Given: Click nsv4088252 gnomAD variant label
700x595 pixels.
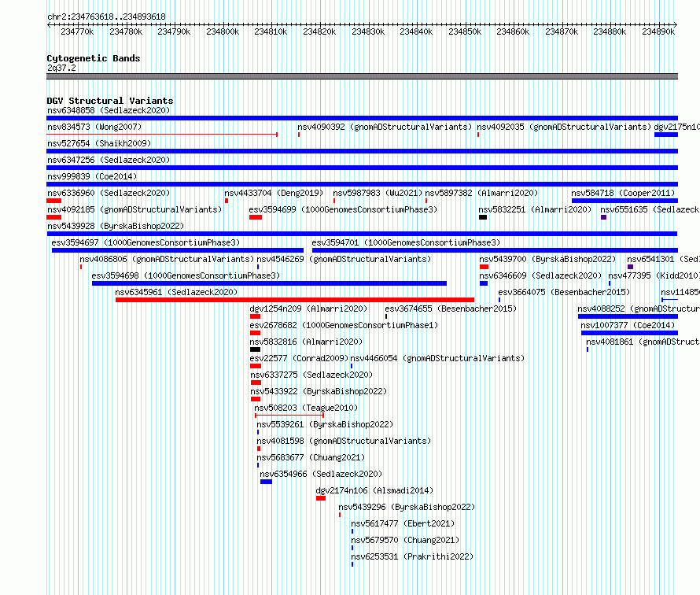Looking at the screenshot, I should click(639, 309).
